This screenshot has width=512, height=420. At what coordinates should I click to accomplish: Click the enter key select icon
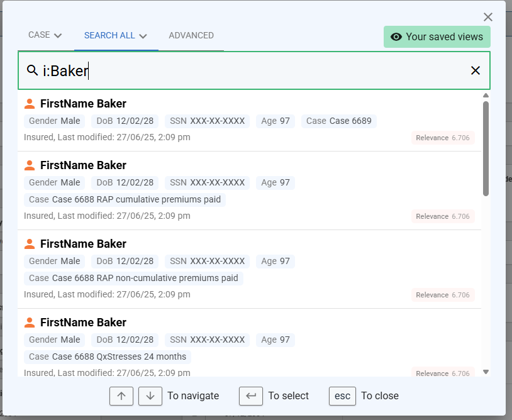[x=251, y=396]
